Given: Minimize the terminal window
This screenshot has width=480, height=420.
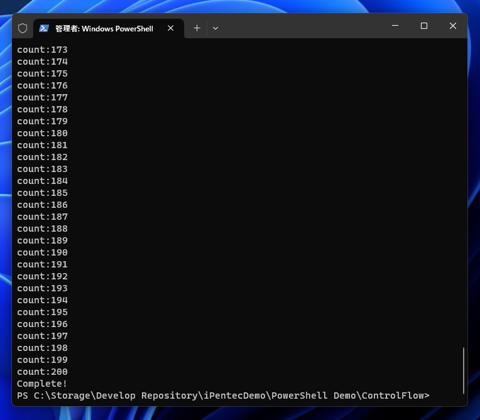Looking at the screenshot, I should 395,26.
